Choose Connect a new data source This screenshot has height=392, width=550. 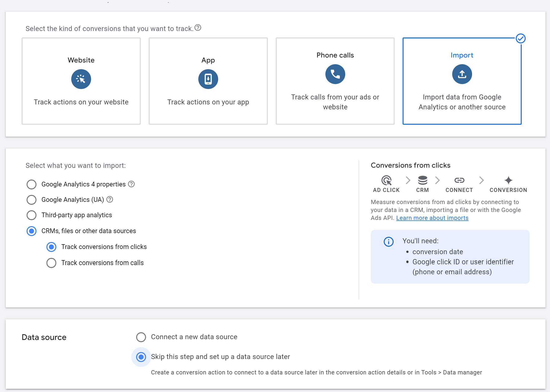[141, 337]
